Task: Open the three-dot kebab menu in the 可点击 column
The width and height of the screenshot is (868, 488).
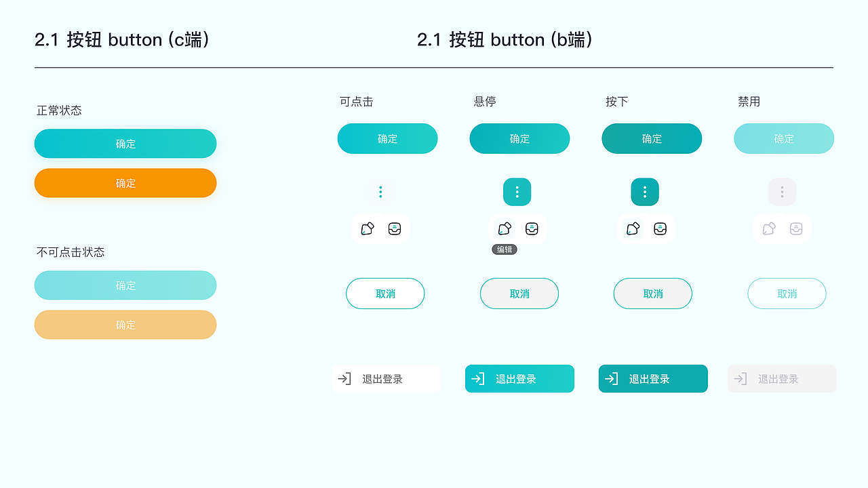Action: 380,192
